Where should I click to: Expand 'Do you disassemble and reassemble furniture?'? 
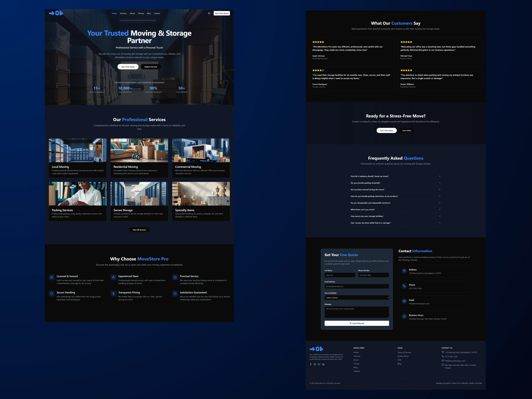[396, 203]
